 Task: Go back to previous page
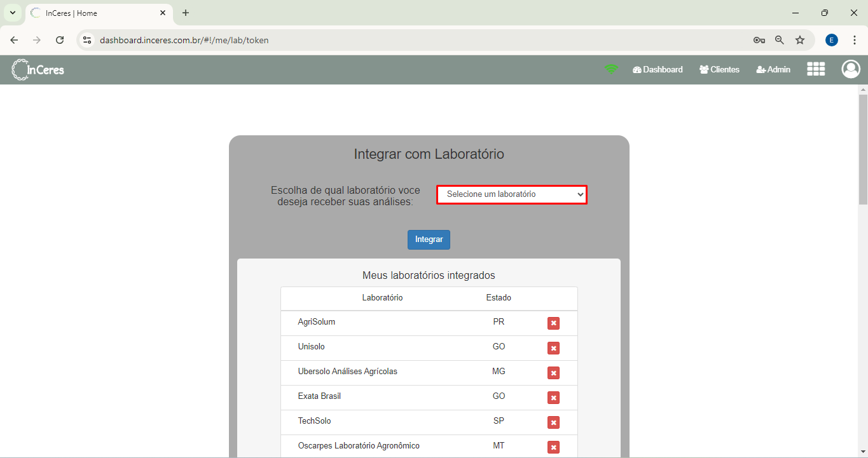click(x=14, y=40)
